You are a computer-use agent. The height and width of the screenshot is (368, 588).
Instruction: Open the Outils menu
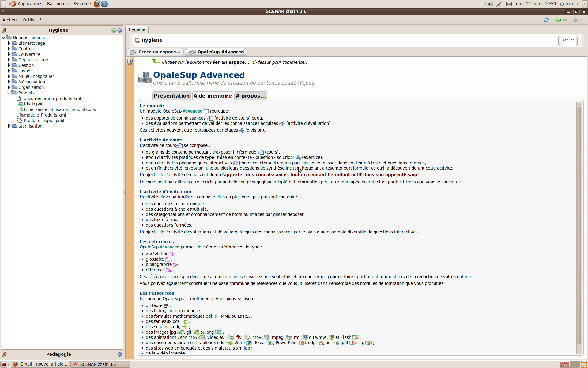[28, 20]
